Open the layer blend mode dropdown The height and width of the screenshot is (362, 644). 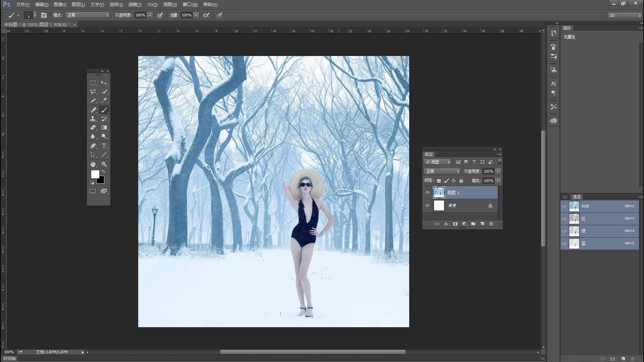click(x=442, y=171)
